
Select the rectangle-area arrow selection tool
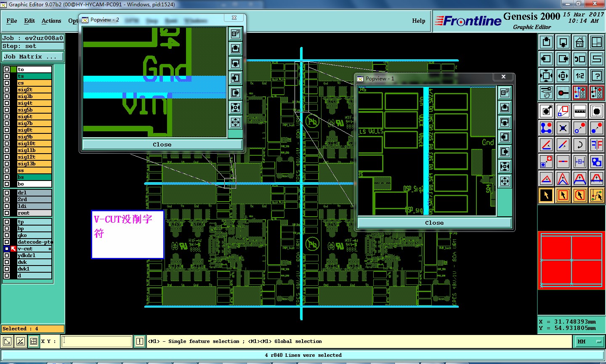pyautogui.click(x=563, y=195)
